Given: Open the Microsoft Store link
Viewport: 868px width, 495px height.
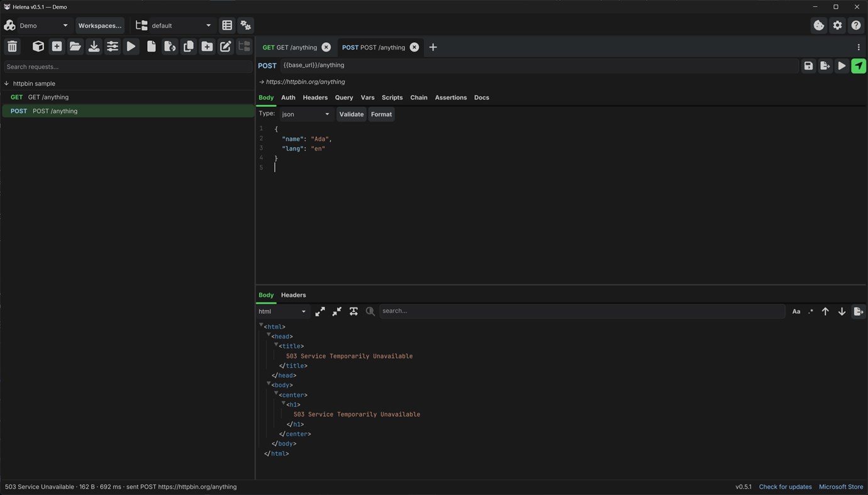Looking at the screenshot, I should click(841, 487).
